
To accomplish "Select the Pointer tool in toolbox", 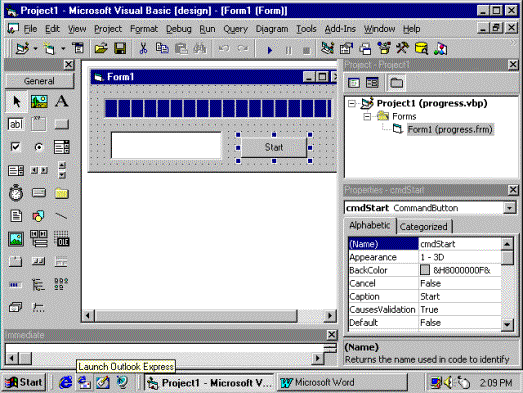I will coord(16,101).
